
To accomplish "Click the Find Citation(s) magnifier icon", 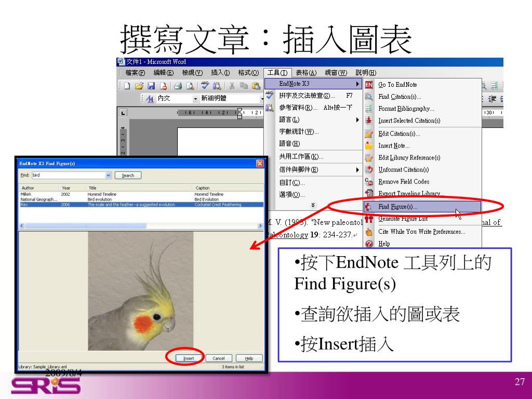I will (369, 97).
